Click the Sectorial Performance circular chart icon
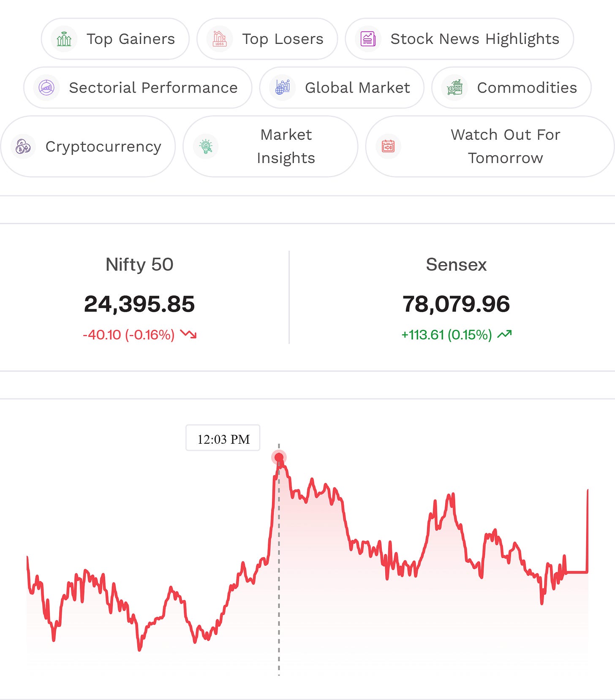The image size is (615, 700). click(46, 88)
